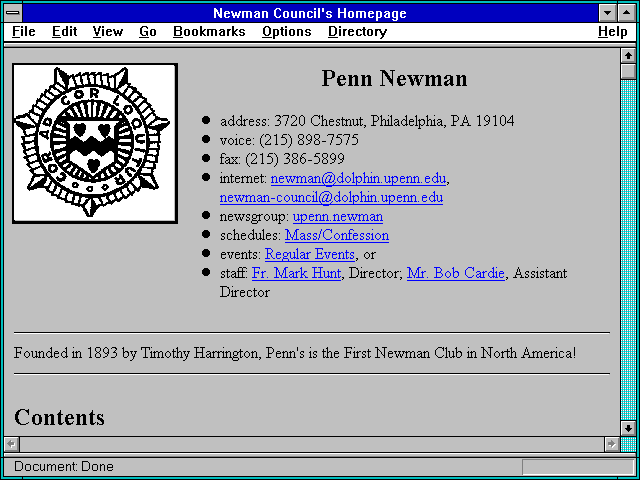
Task: Open the Directory menu
Action: (x=357, y=32)
